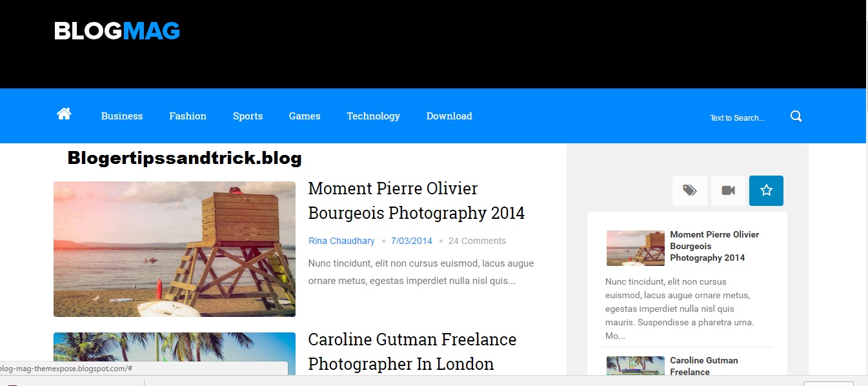The image size is (868, 386).
Task: Go to home via house icon
Action: click(x=64, y=114)
